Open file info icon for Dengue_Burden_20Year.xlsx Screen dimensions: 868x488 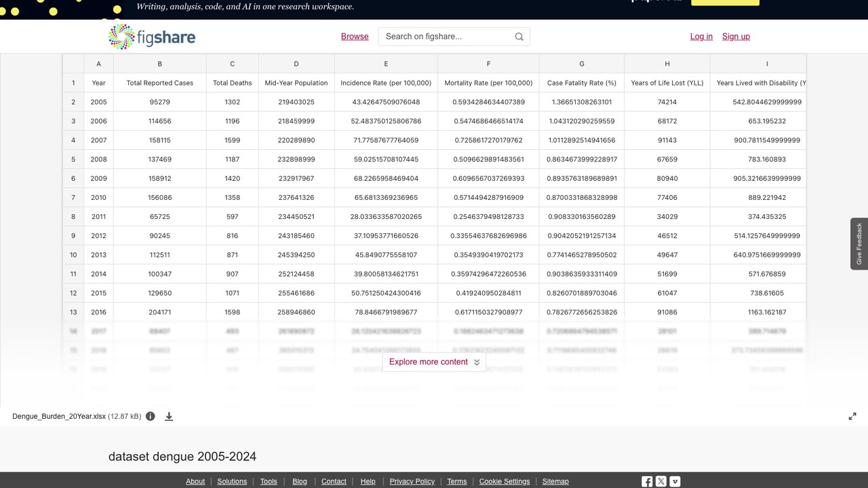[x=151, y=416]
